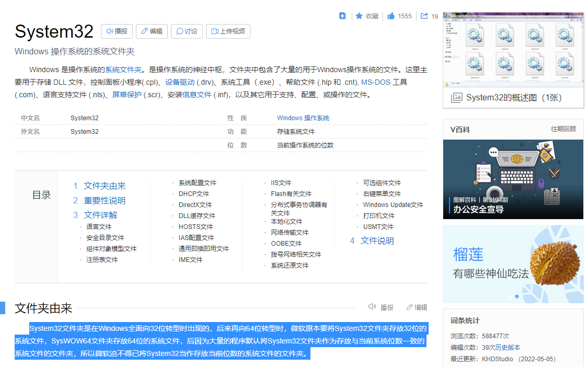
Task: Click the 编辑 edit button under the title
Action: 152,31
